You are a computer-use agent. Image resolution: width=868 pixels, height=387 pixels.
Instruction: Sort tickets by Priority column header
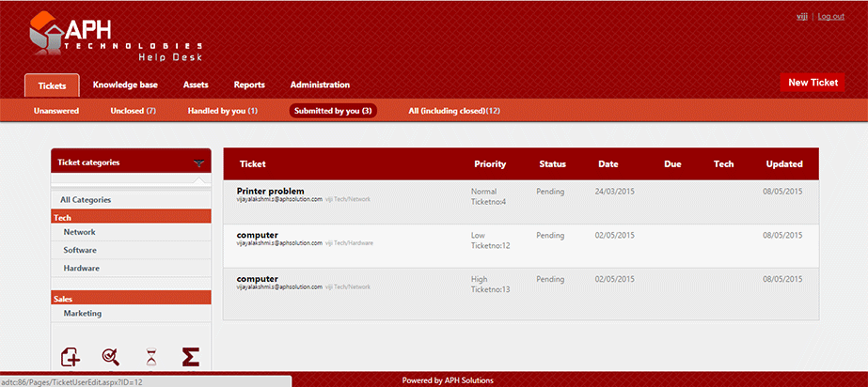click(x=490, y=163)
